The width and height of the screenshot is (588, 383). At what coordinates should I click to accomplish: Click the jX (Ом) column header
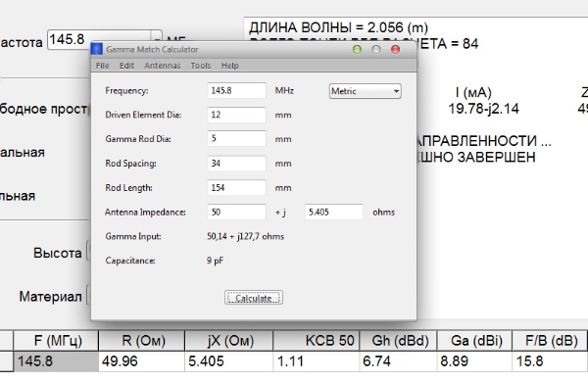228,341
